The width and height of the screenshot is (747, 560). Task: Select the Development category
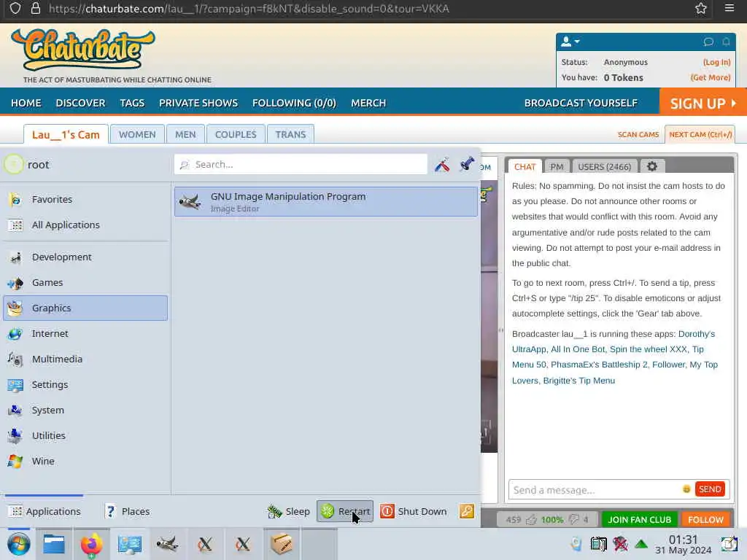tap(86, 257)
